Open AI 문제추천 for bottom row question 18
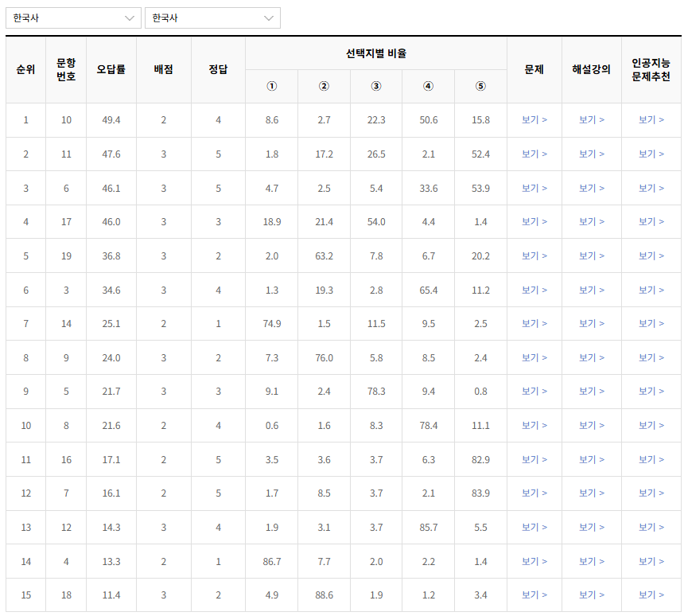 [651, 595]
